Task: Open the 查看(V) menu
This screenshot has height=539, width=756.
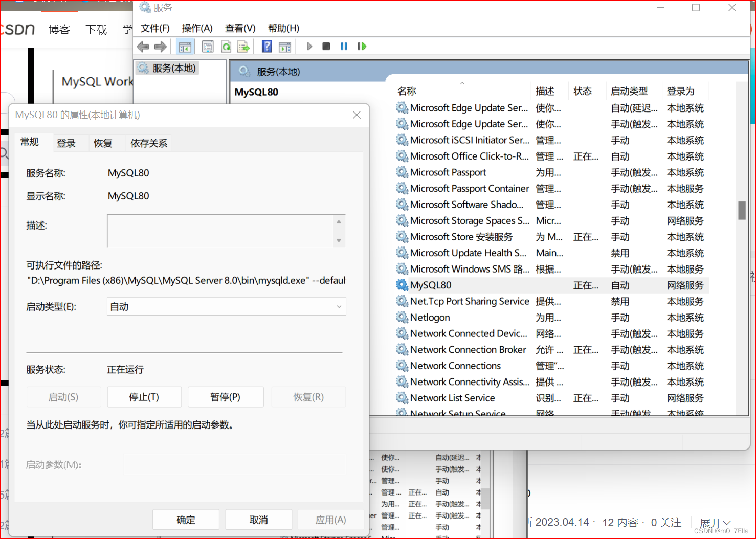Action: [240, 28]
